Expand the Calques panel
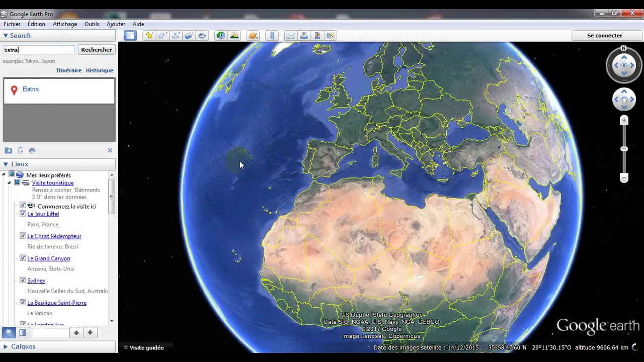The height and width of the screenshot is (362, 644). (x=5, y=346)
